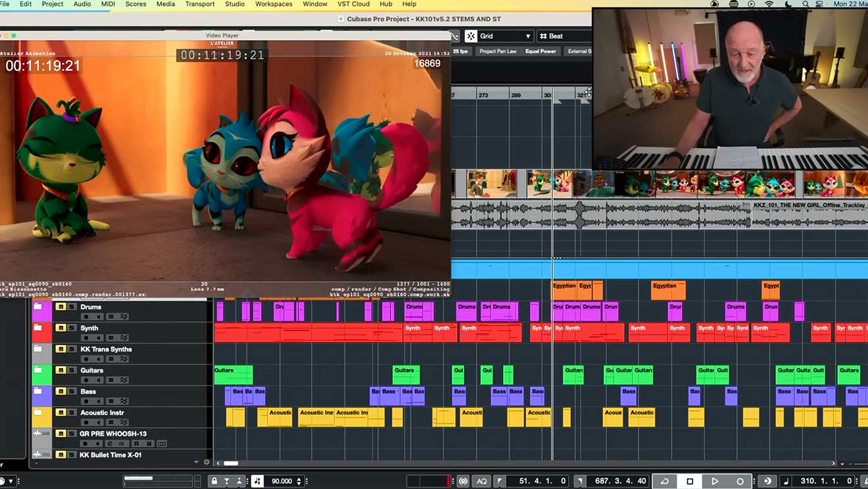Open the Beat grid type dropdown
This screenshot has height=489, width=868.
(x=564, y=36)
